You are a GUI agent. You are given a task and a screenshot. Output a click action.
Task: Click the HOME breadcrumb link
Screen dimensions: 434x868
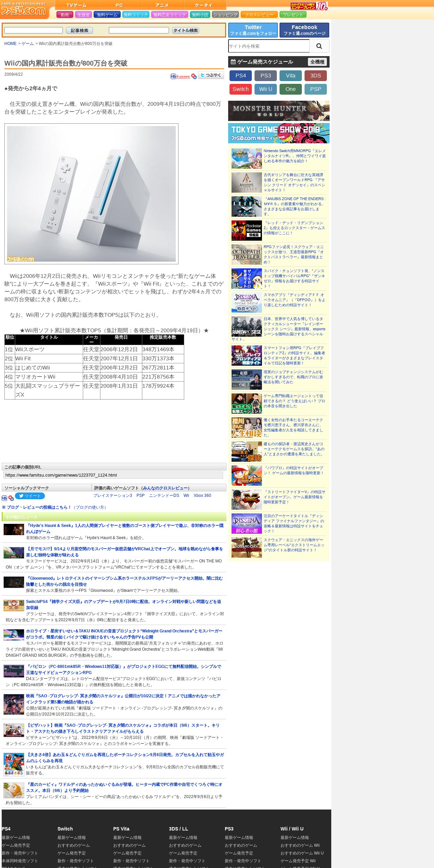point(10,44)
